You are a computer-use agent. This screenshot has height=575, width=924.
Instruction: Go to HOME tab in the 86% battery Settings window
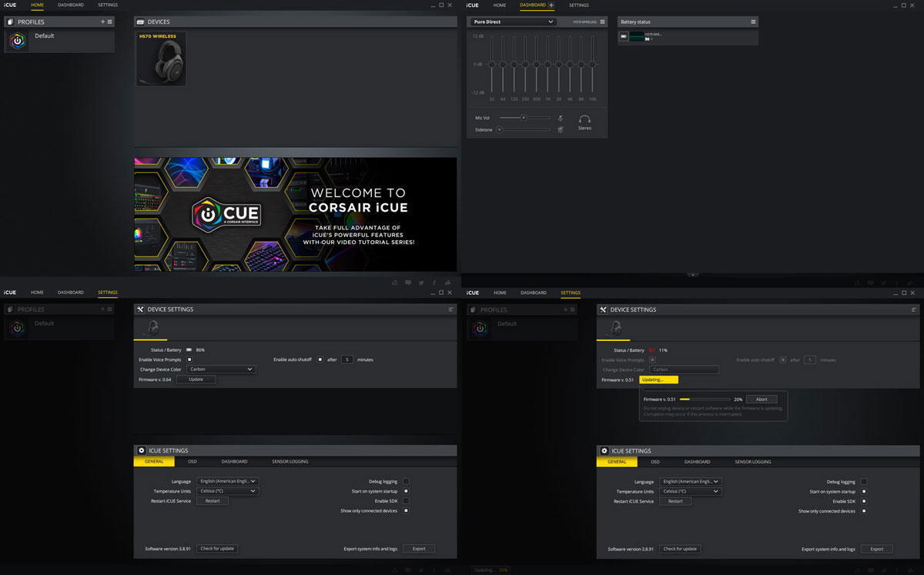click(x=37, y=293)
